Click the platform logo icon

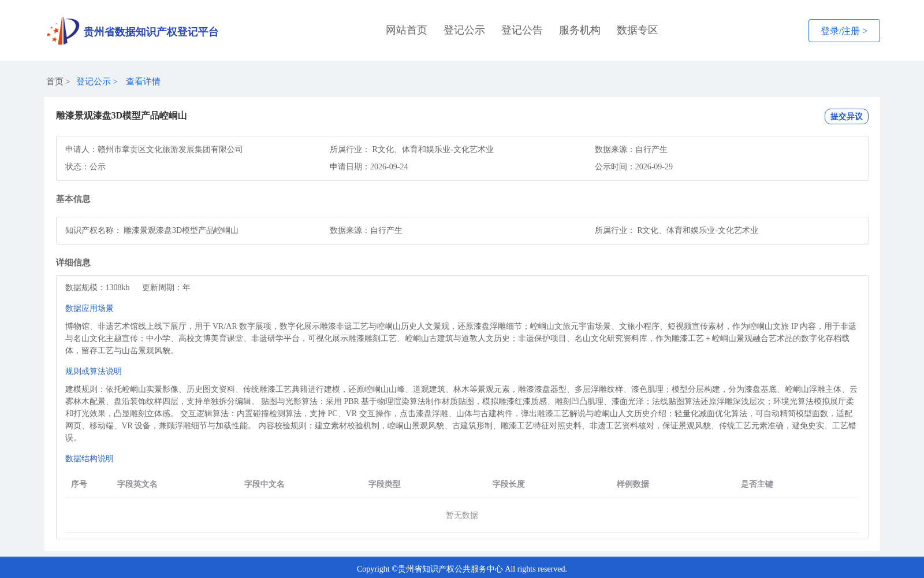[x=63, y=31]
